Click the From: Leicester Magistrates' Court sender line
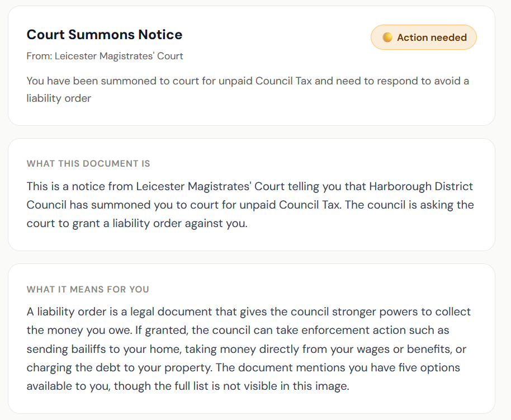The image size is (511, 420). pyautogui.click(x=105, y=56)
